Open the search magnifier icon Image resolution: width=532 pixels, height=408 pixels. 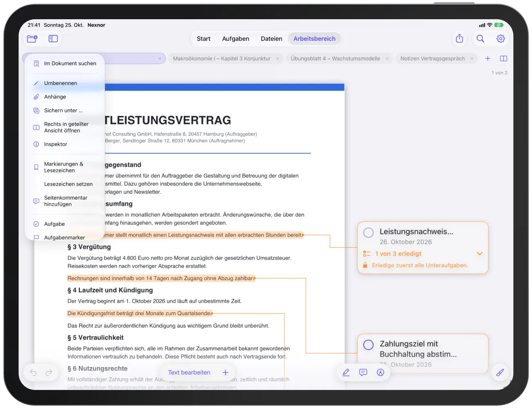click(x=480, y=38)
